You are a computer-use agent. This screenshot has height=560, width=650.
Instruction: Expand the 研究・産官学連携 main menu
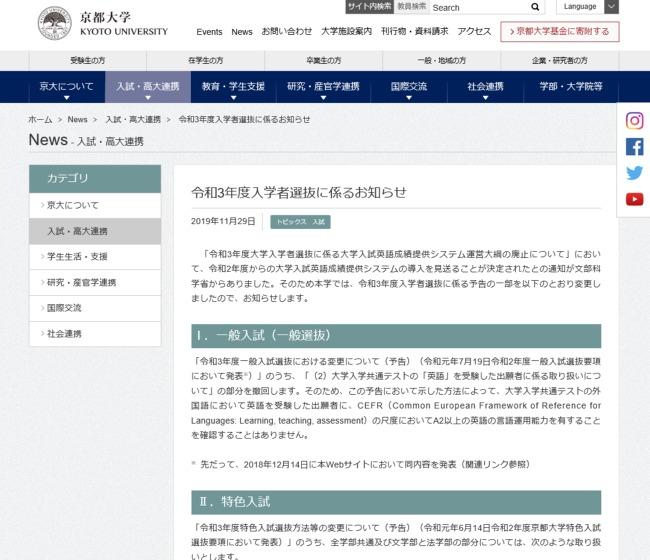(x=323, y=87)
